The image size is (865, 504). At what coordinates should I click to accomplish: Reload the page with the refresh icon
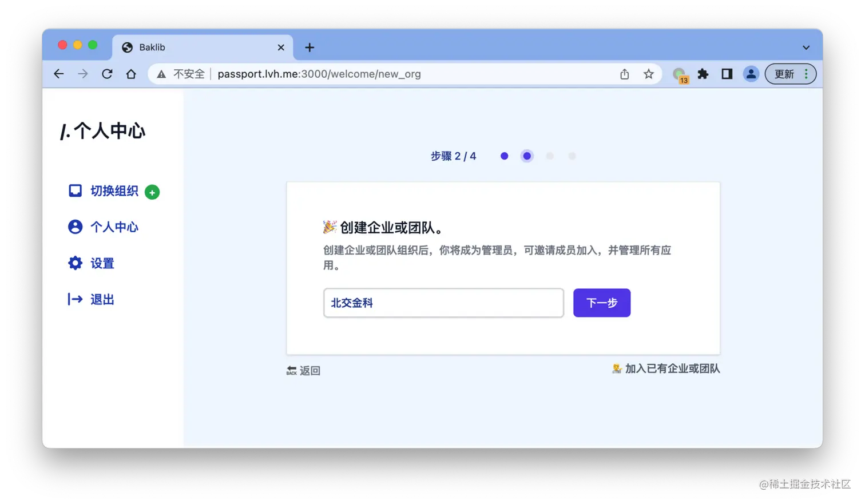click(107, 74)
